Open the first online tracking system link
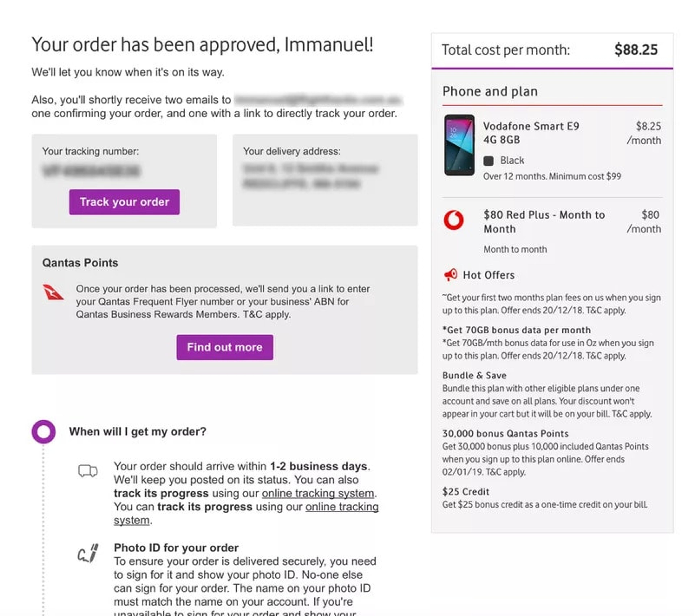The width and height of the screenshot is (694, 616). pos(318,493)
